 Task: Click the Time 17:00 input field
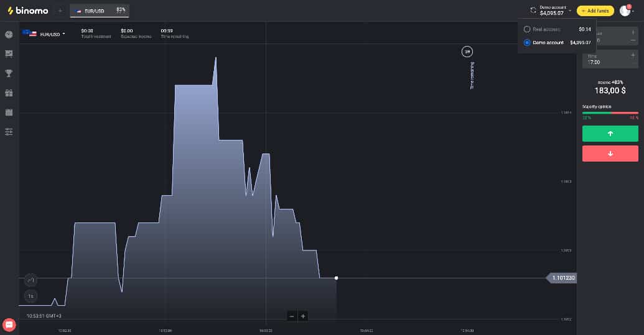610,59
